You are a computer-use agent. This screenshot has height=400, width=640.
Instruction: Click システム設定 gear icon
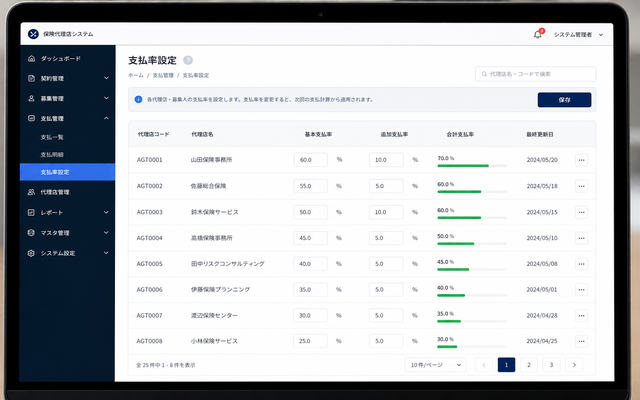click(x=31, y=253)
